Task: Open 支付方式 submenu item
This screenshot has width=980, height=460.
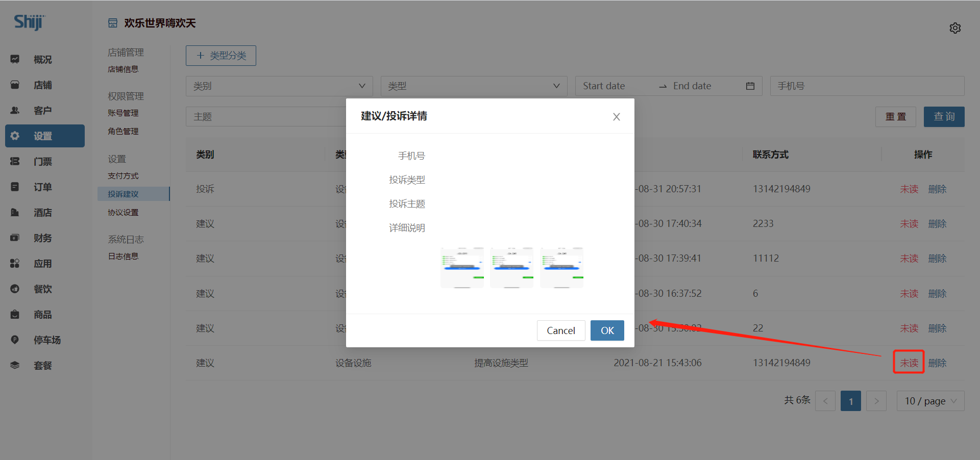Action: (x=123, y=176)
